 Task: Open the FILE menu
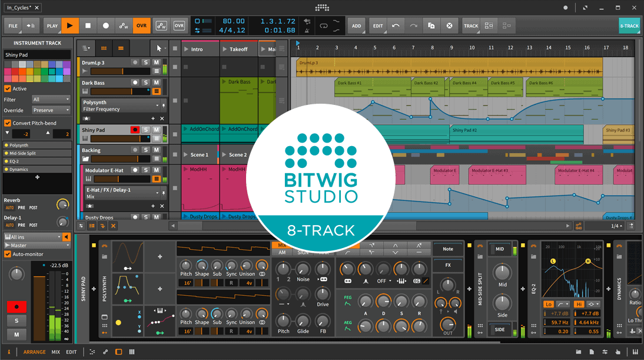pyautogui.click(x=13, y=25)
